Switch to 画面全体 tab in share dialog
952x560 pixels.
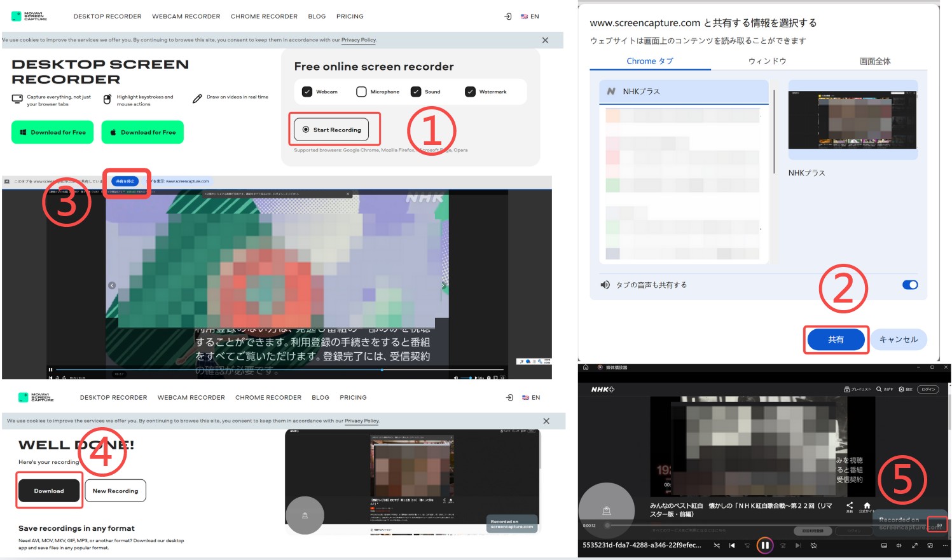(x=875, y=61)
